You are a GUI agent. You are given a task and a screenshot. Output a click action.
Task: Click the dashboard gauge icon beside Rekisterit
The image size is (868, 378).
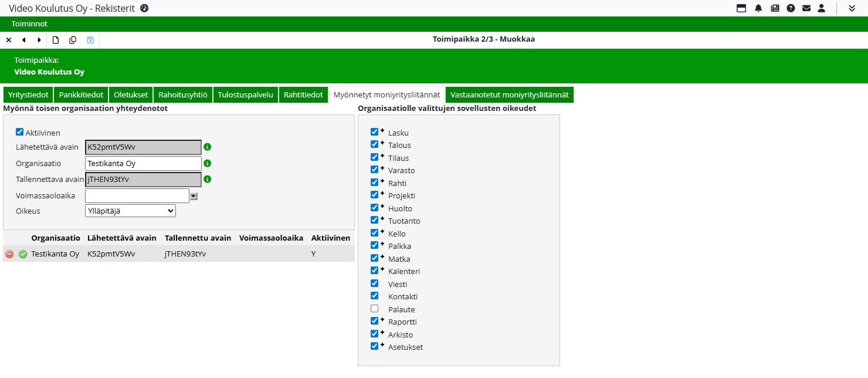[144, 8]
